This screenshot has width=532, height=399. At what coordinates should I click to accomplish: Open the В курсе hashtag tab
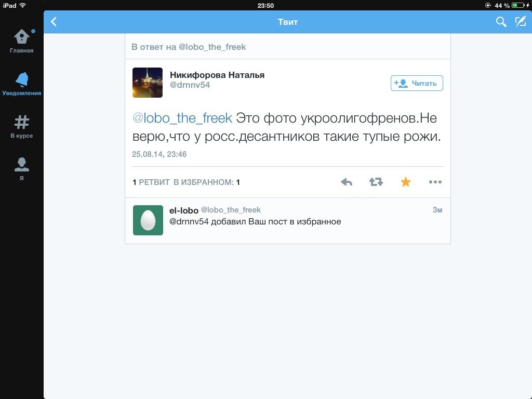pos(21,127)
